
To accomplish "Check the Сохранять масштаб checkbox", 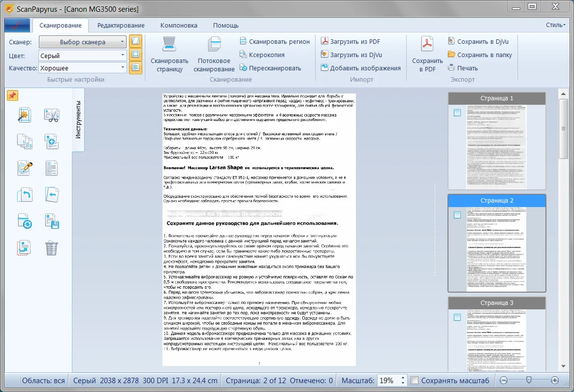I will (x=415, y=380).
